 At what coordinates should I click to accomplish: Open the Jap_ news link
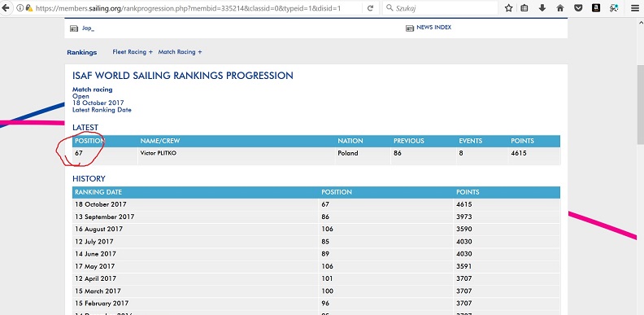click(89, 28)
